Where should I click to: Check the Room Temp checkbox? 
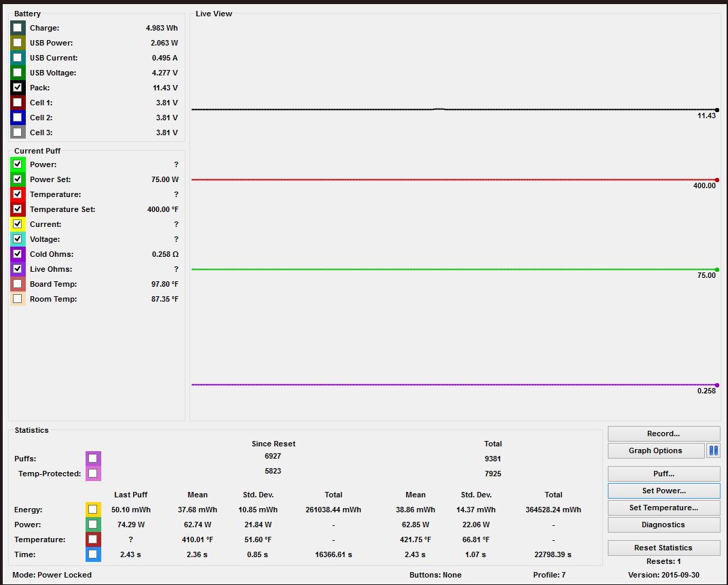click(18, 299)
